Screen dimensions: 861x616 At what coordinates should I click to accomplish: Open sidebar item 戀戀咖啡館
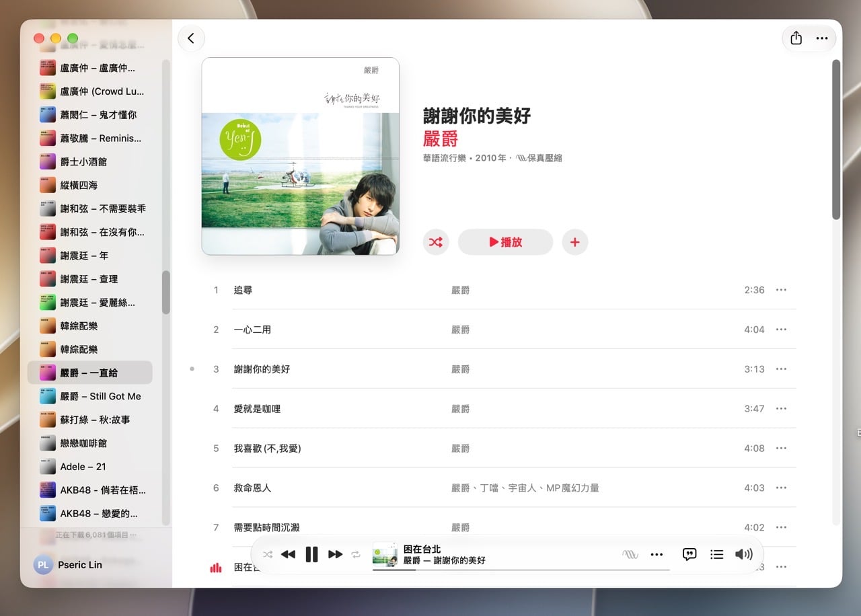point(90,443)
